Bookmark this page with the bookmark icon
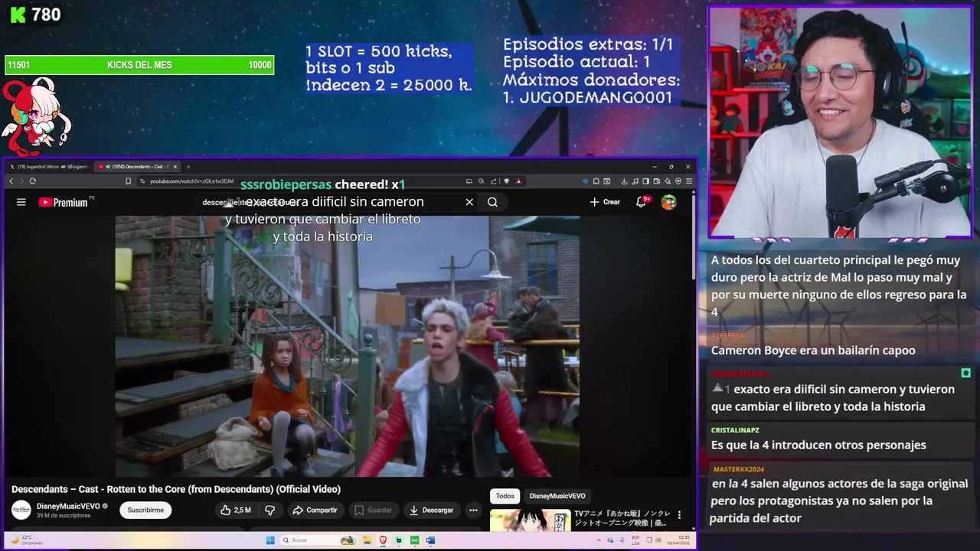 click(128, 181)
